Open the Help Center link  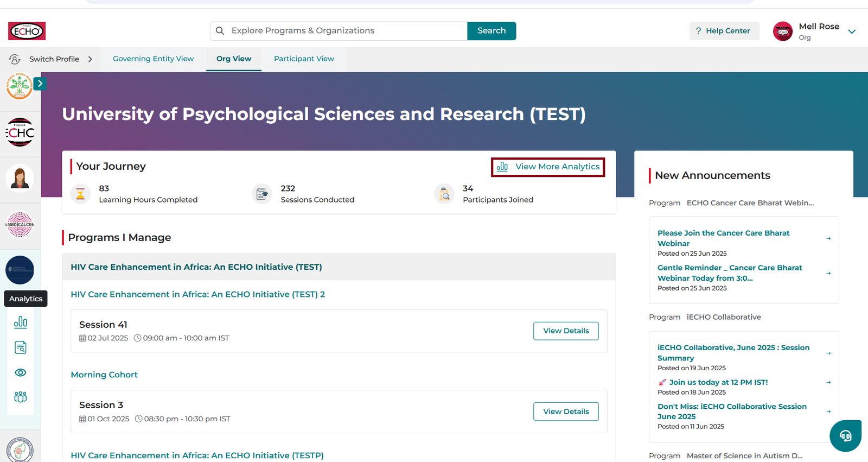coord(724,31)
